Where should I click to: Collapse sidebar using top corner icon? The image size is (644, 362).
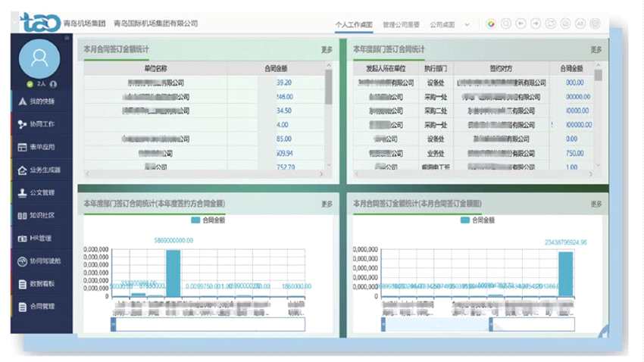pyautogui.click(x=67, y=38)
